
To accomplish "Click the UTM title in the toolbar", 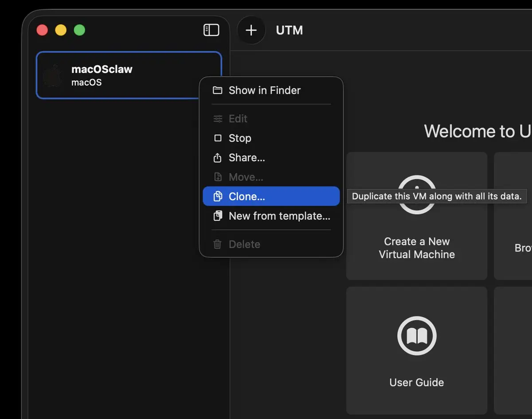I will (x=289, y=30).
